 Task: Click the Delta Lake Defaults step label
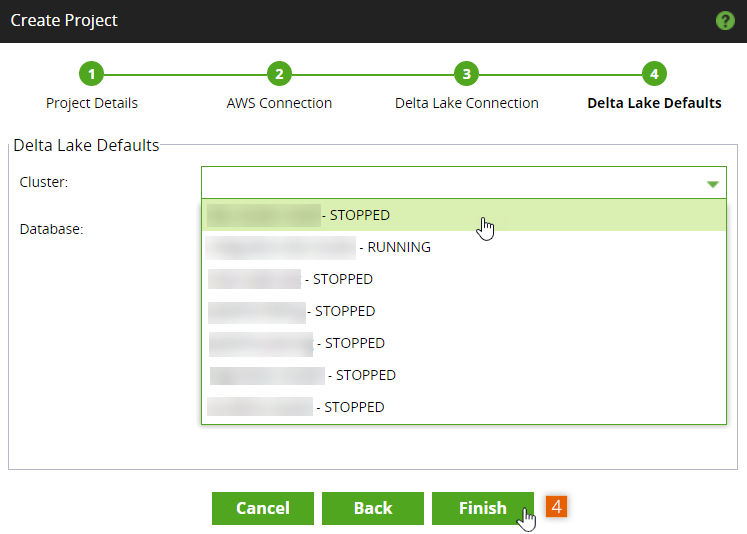(654, 103)
